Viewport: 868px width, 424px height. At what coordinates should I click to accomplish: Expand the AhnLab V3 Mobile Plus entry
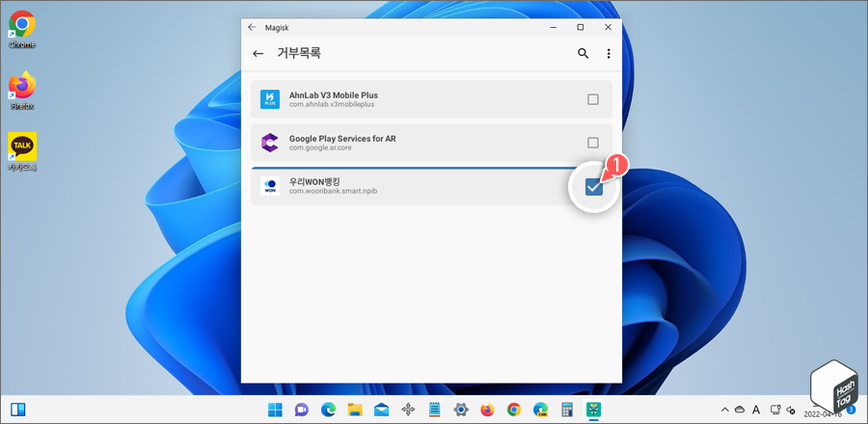click(x=431, y=99)
